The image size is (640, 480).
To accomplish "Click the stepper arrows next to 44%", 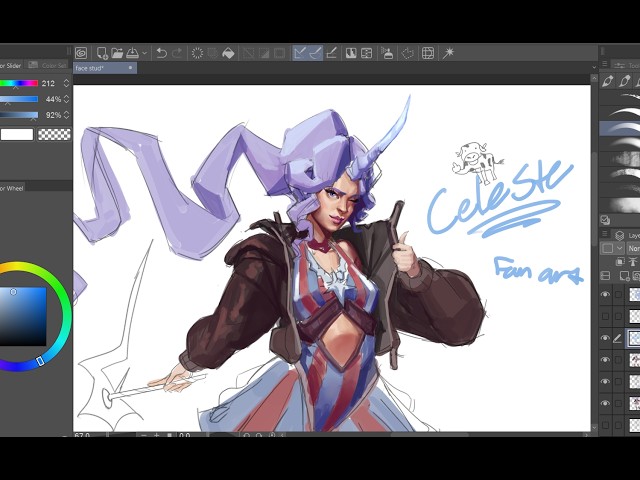I will pos(67,99).
